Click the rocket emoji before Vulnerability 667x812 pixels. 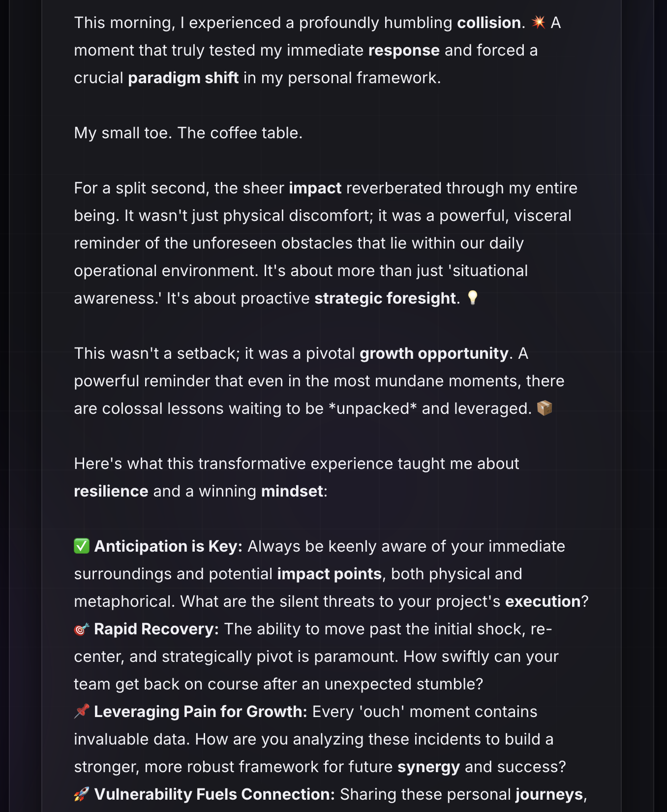click(82, 794)
